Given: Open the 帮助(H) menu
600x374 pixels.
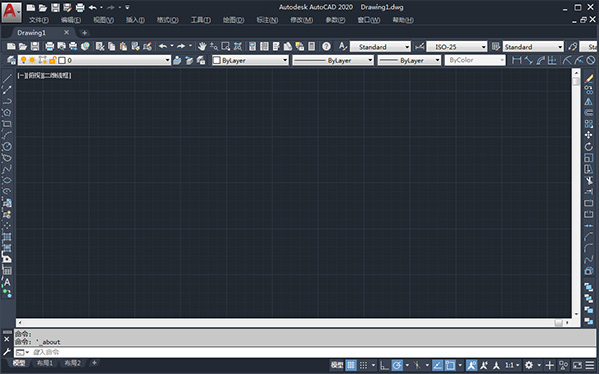Looking at the screenshot, I should (403, 20).
